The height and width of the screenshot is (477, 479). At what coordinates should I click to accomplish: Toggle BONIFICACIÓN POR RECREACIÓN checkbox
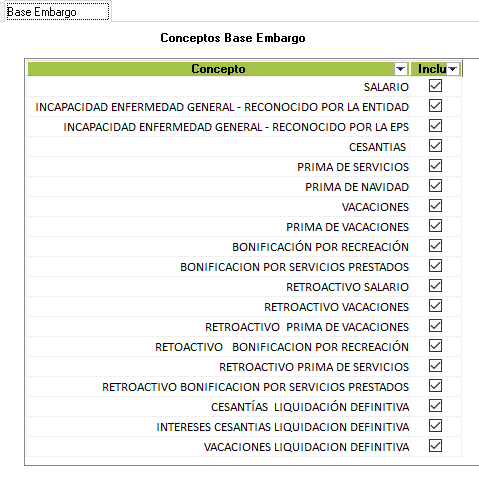tap(435, 246)
